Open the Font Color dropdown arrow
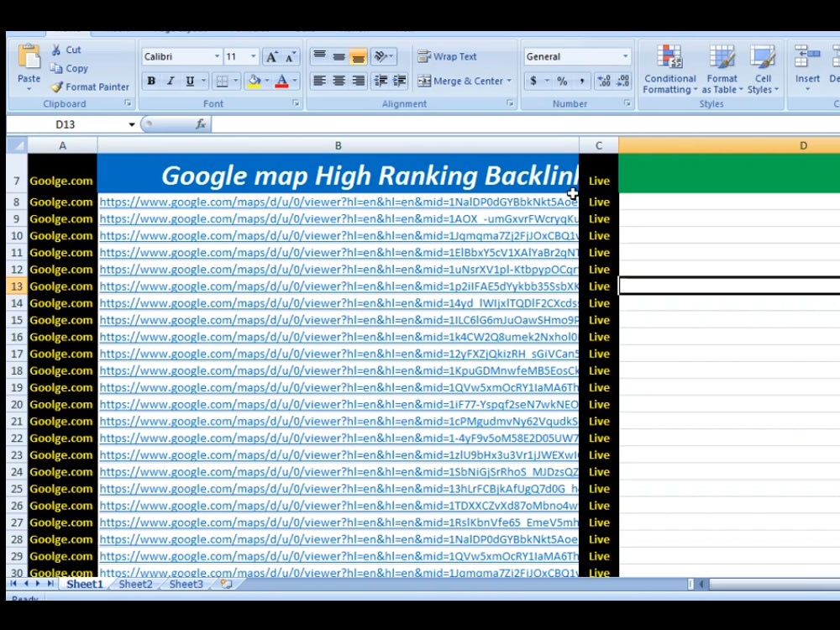Viewport: 840px width, 630px height. (295, 81)
